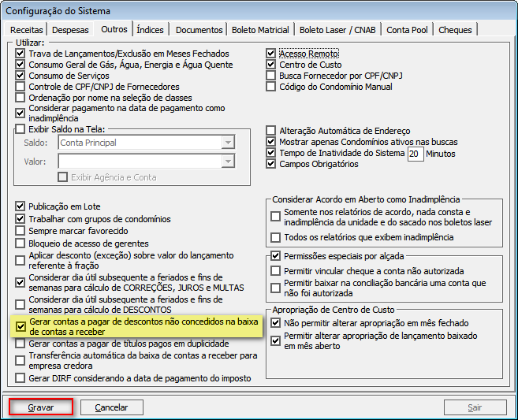
Task: Enable Alteração Automática de Endereço
Action: [271, 131]
